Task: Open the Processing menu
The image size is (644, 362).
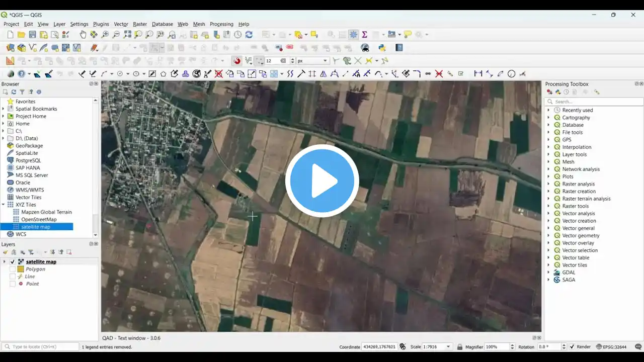Action: point(221,24)
